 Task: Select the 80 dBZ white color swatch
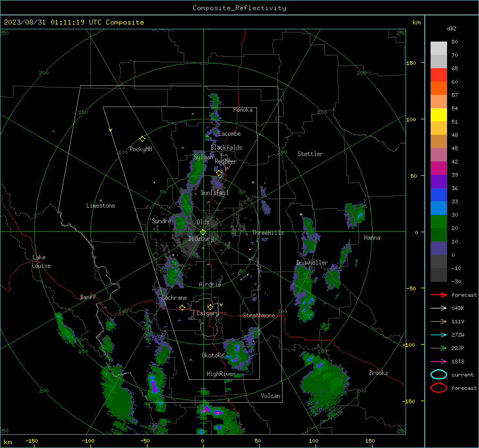pos(439,48)
